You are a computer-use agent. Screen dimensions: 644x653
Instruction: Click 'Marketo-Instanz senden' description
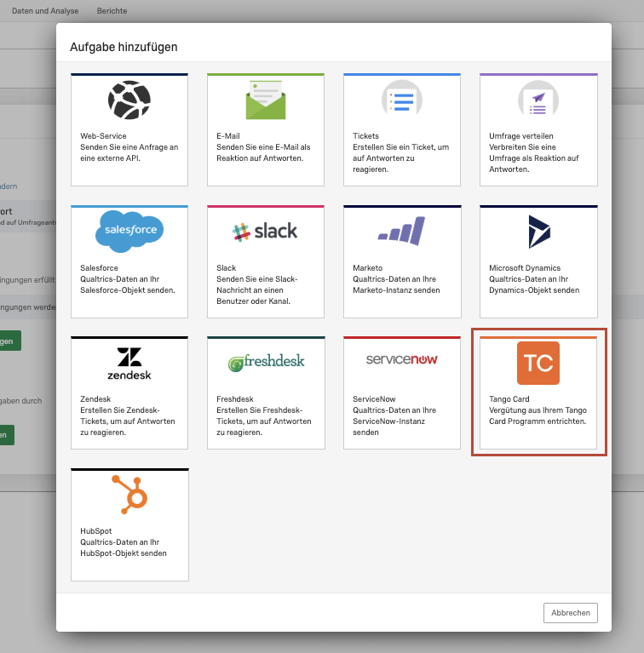pos(396,284)
